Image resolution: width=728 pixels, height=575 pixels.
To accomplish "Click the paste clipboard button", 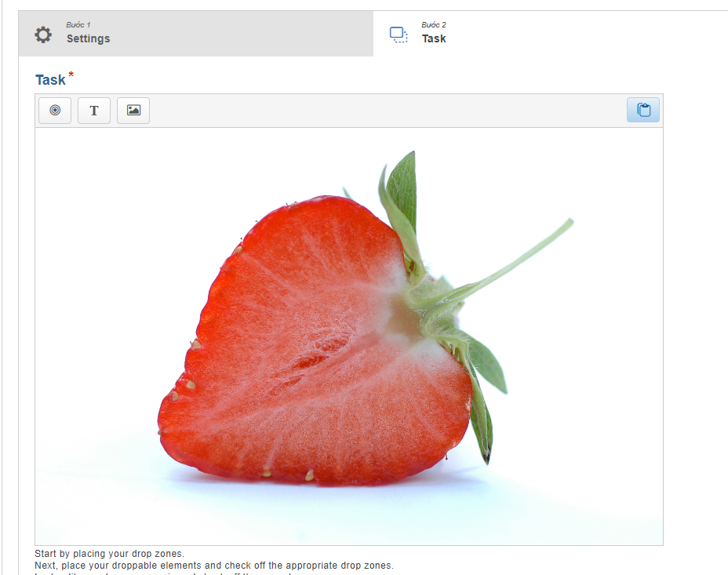I will pyautogui.click(x=643, y=111).
